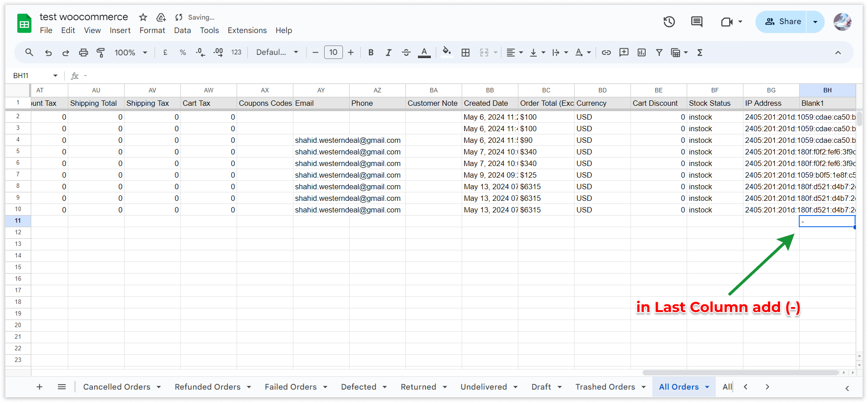Select the Paint format tool
The image size is (868, 403).
101,53
